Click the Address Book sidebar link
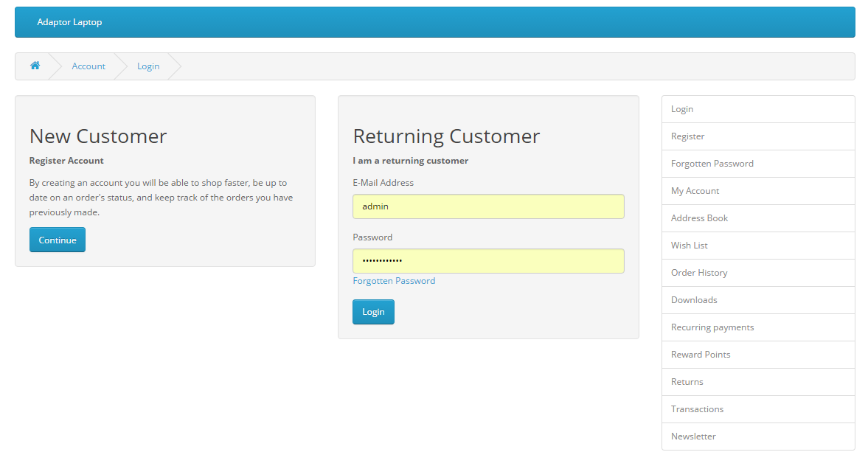 [x=699, y=218]
